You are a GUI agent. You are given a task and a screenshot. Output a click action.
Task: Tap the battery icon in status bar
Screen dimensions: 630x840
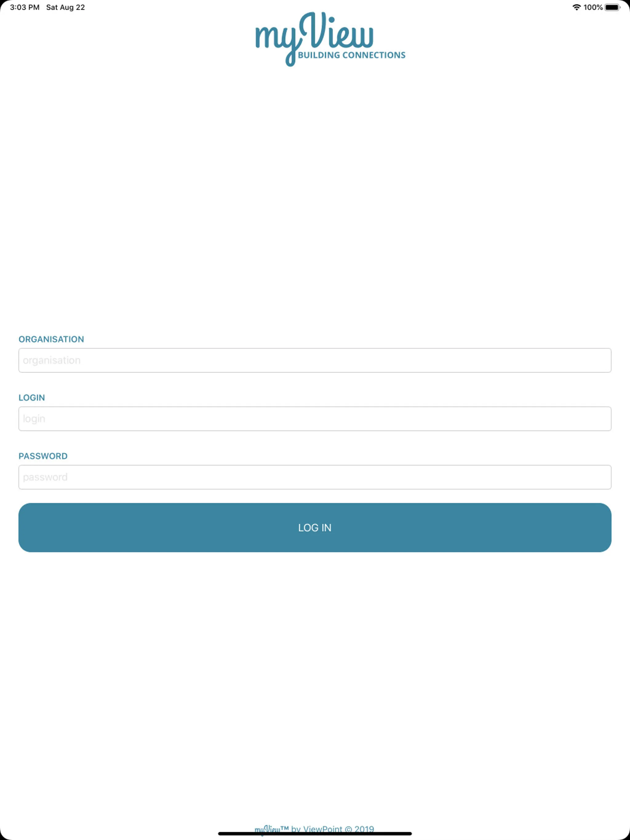tap(616, 7)
